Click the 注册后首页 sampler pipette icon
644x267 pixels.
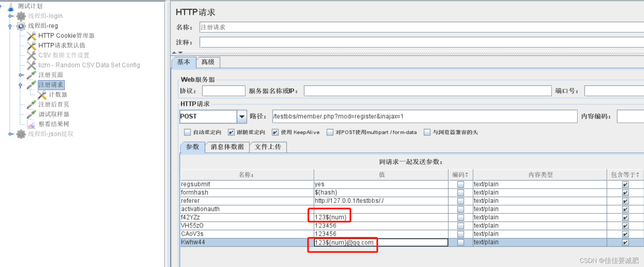pos(31,104)
